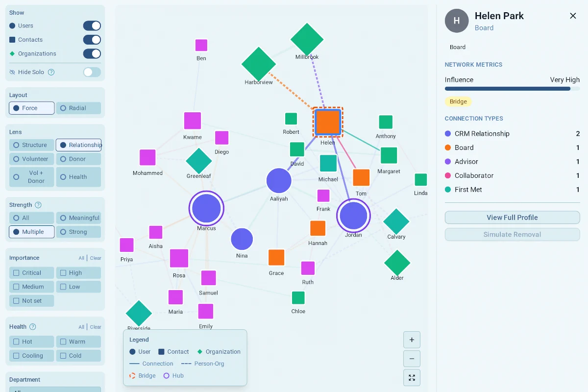The image size is (588, 392).
Task: Click the Health help question icon
Action: tap(33, 327)
